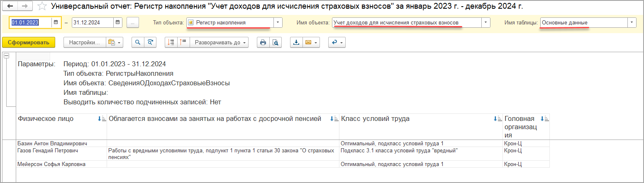Screen dimensions: 644x183
Task: Click the start date field 01.01.2023
Action: point(30,23)
